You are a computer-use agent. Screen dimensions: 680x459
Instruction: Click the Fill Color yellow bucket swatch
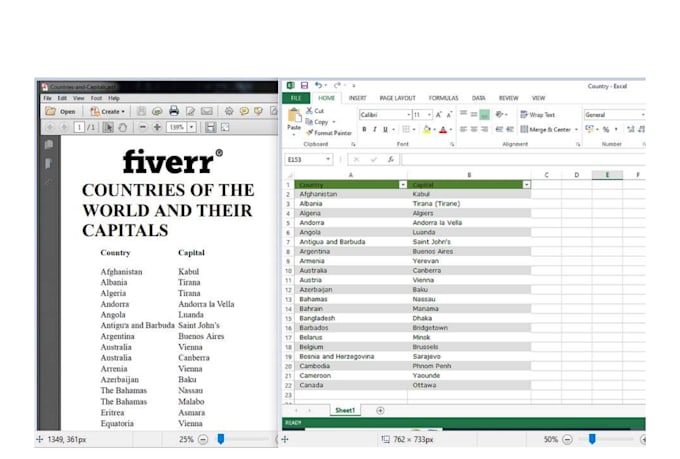(426, 129)
